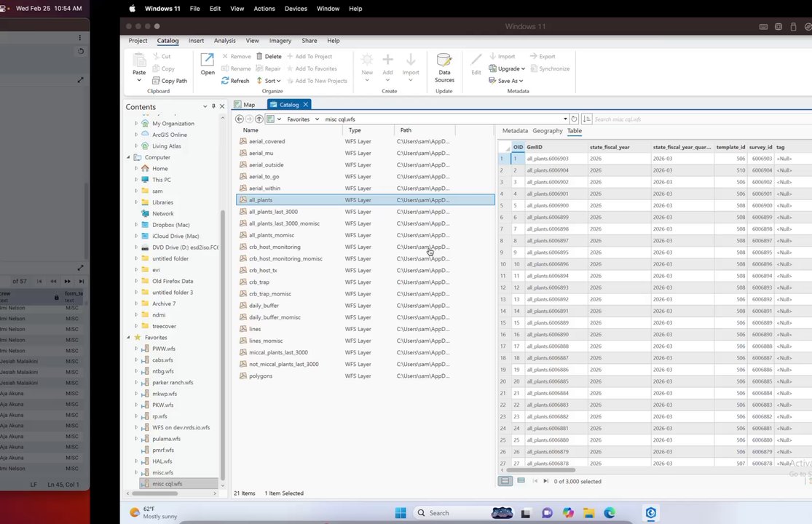Show selected records in table
Screen dimensions: 812x524
tap(521, 481)
